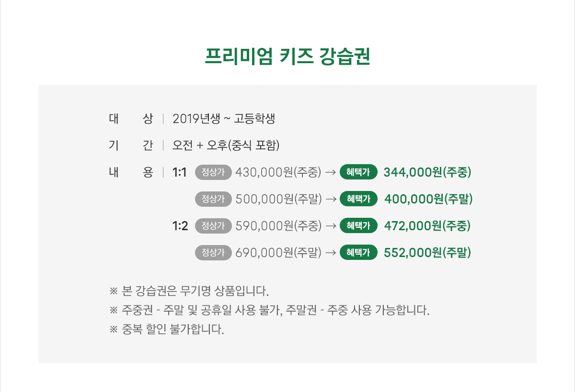Click the 정상가 badge beside 430,000원(주중)
Viewport: 575px width, 392px height.
(x=213, y=172)
